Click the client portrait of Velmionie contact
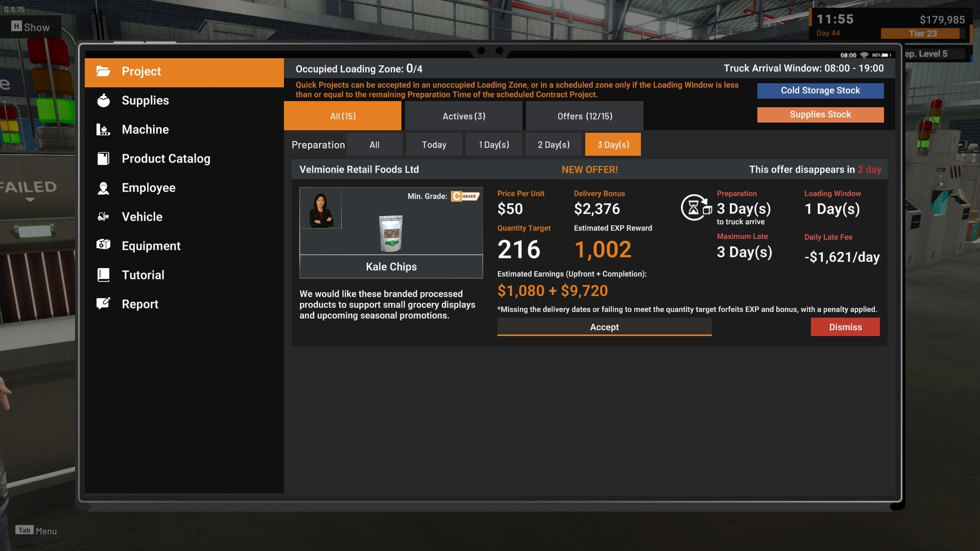Image resolution: width=980 pixels, height=551 pixels. click(x=320, y=208)
